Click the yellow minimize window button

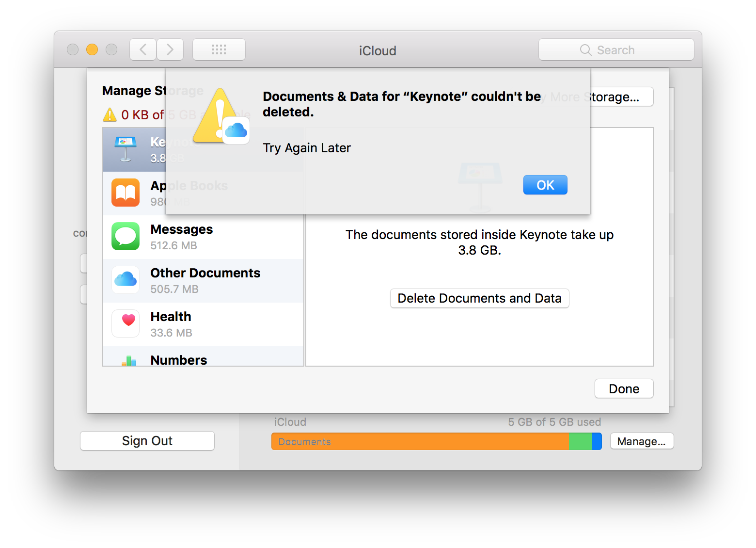point(92,49)
